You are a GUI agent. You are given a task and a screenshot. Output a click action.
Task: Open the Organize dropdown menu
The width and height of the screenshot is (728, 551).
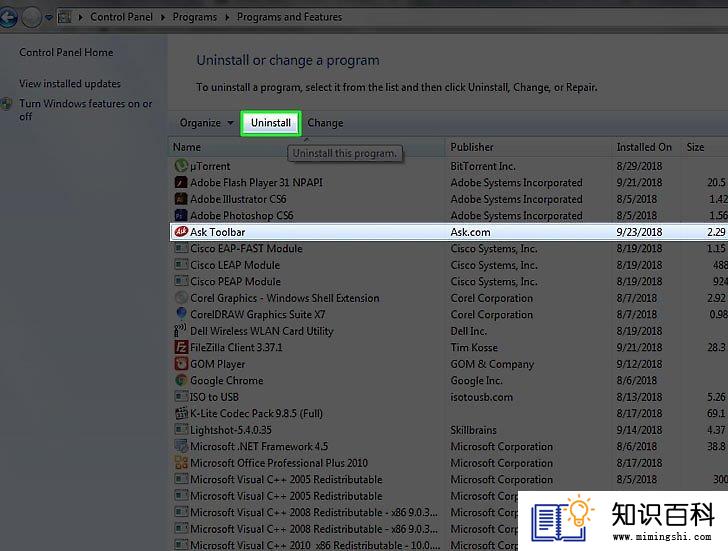click(206, 123)
